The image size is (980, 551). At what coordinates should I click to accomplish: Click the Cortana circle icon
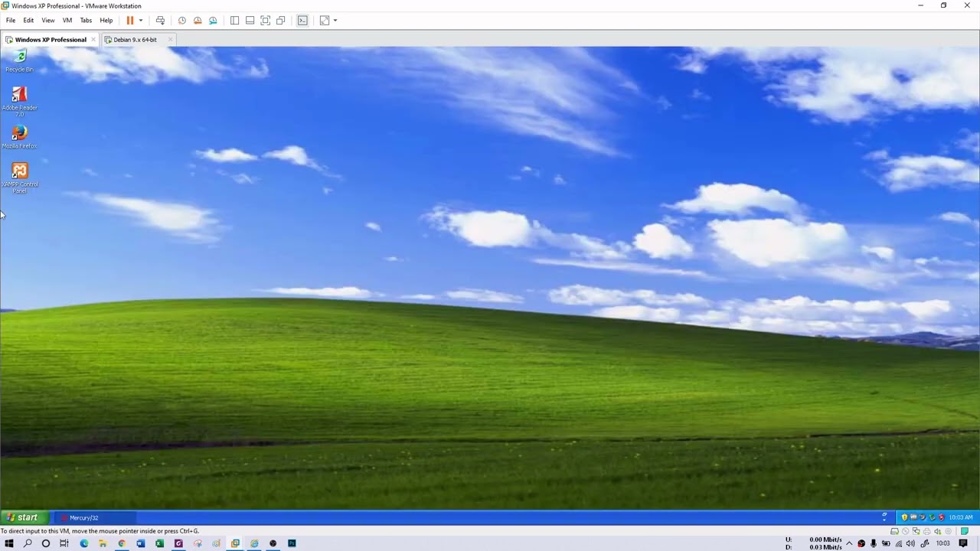(46, 543)
